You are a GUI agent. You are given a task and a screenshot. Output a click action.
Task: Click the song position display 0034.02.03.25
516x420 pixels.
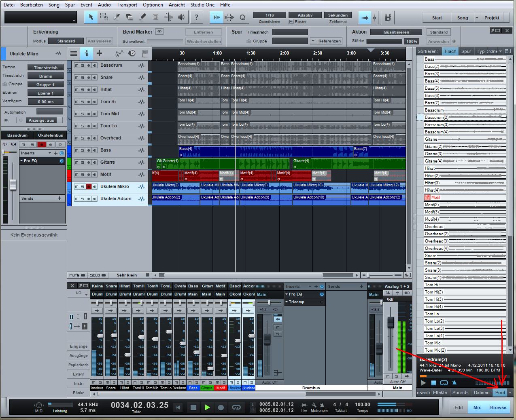140,405
